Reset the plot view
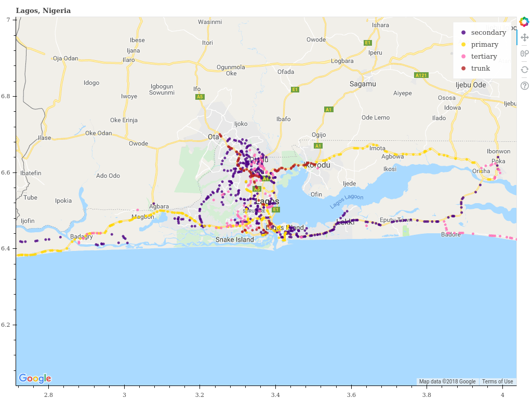Viewport: 532px width, 399px height. [525, 70]
